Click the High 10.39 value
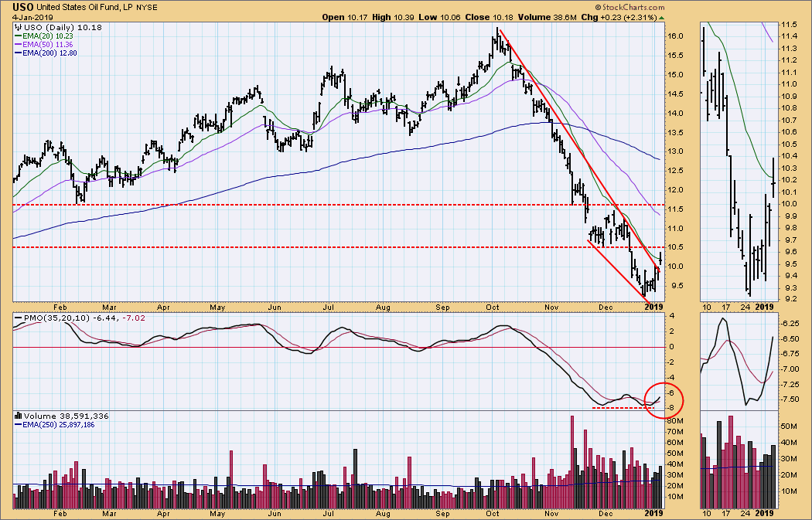This screenshot has width=812, height=520. coord(394,17)
